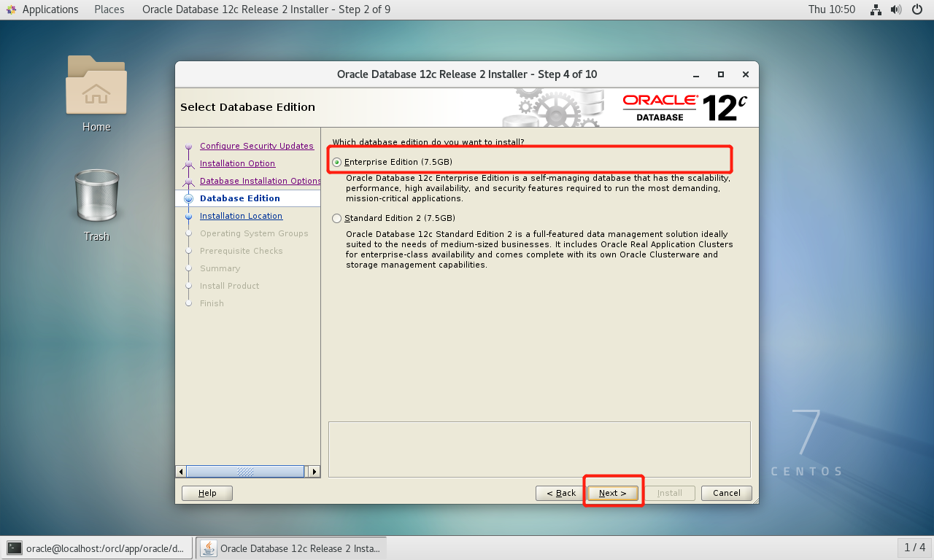Select the current Database Edition step
Screen dimensions: 934x560
pyautogui.click(x=239, y=198)
